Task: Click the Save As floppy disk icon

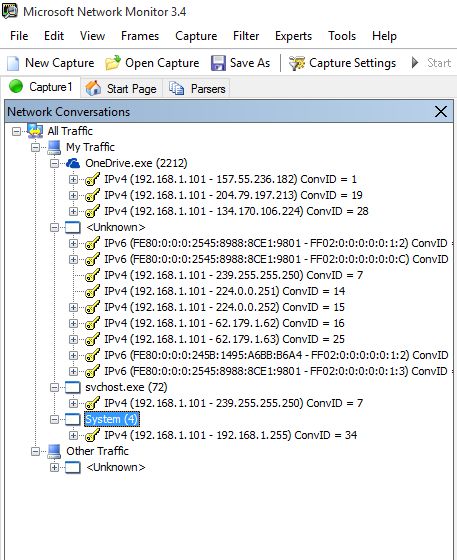Action: tap(218, 63)
